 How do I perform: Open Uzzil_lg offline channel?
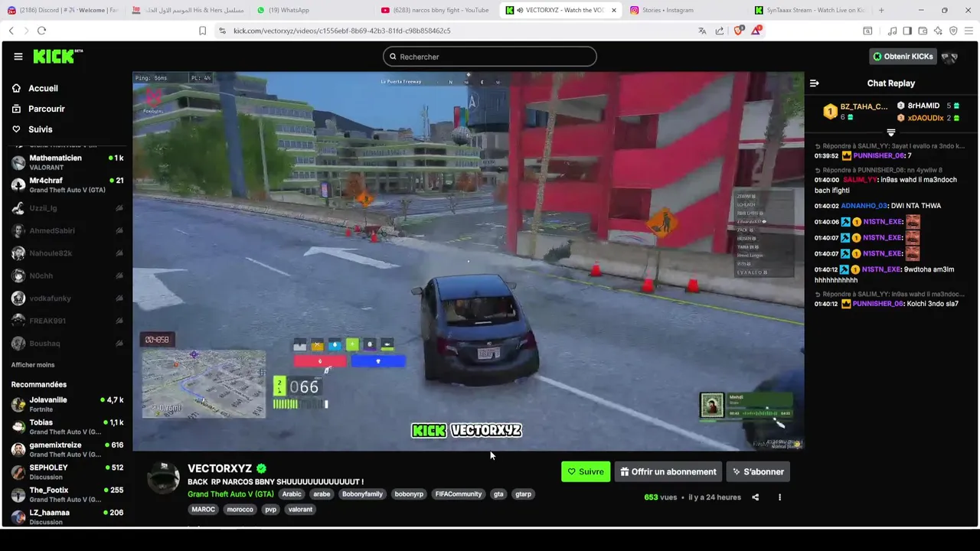click(x=67, y=208)
